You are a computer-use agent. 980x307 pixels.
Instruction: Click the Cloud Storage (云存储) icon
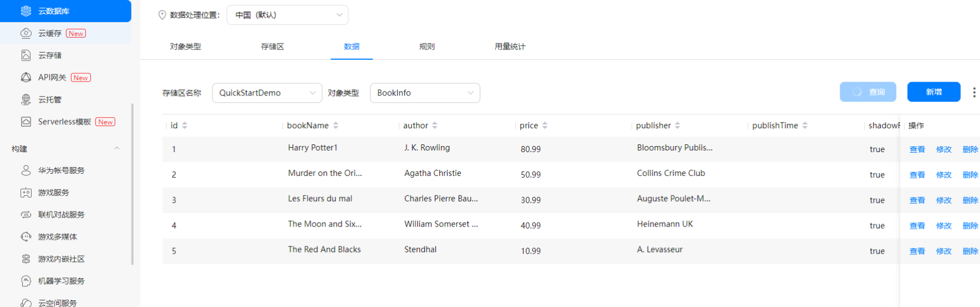tap(26, 56)
